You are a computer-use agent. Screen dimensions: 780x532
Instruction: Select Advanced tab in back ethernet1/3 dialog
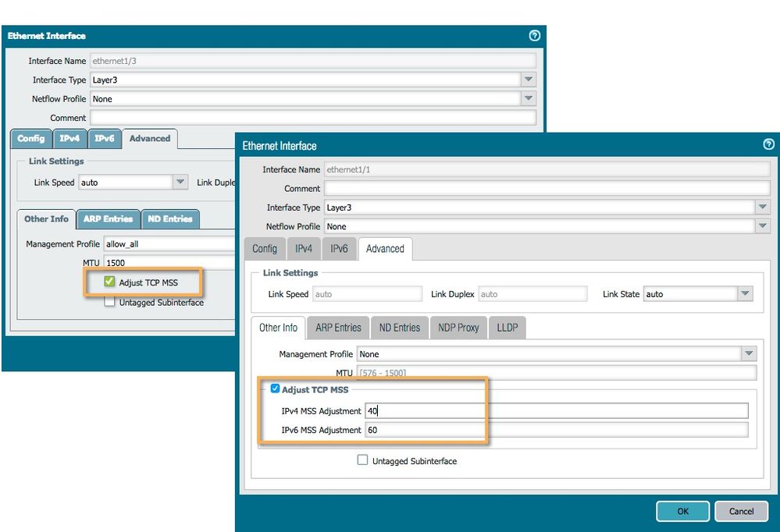pyautogui.click(x=150, y=138)
